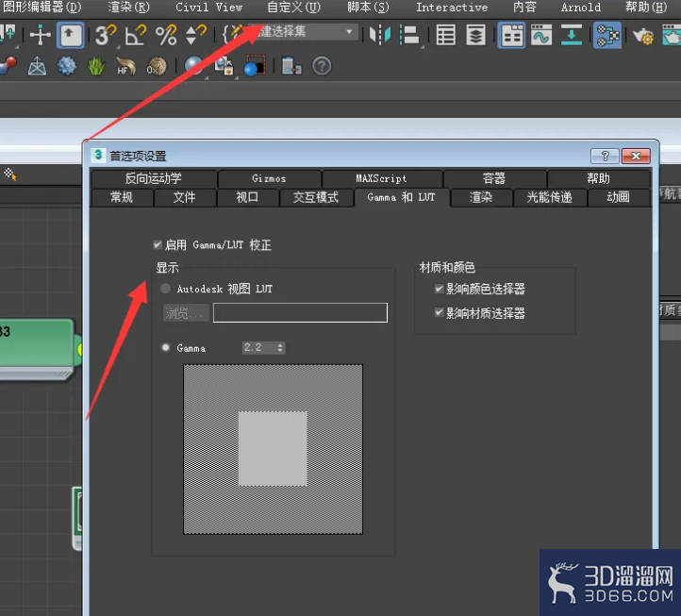
Task: Toggle 影响颜色选择器 checkbox
Action: point(440,289)
